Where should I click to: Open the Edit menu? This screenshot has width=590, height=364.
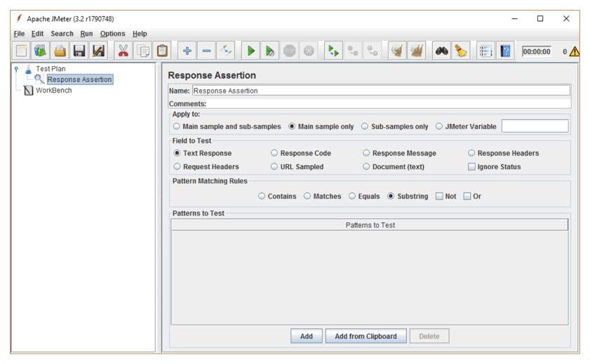pos(37,34)
